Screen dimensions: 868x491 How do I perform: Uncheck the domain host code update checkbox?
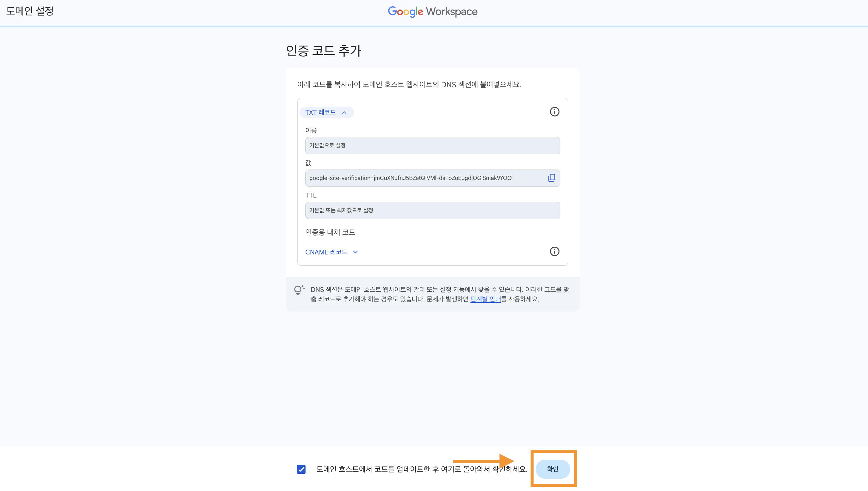[x=301, y=469]
